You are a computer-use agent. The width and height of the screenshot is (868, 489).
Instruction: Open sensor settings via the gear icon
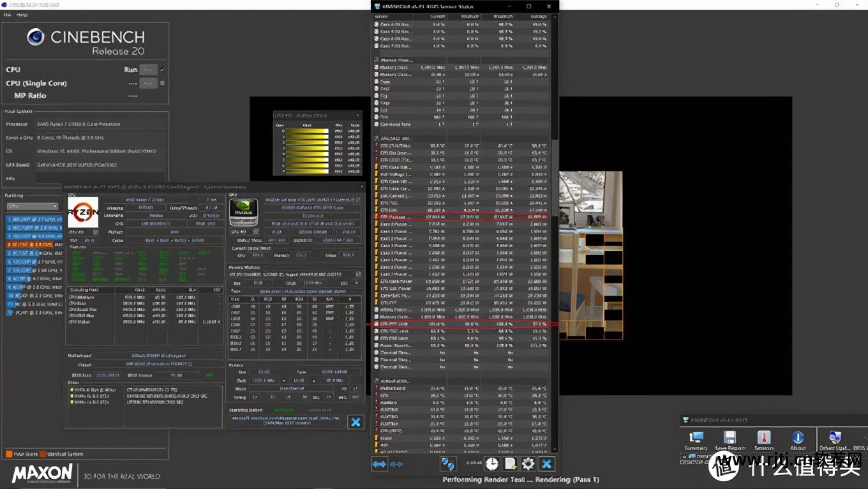pyautogui.click(x=528, y=464)
